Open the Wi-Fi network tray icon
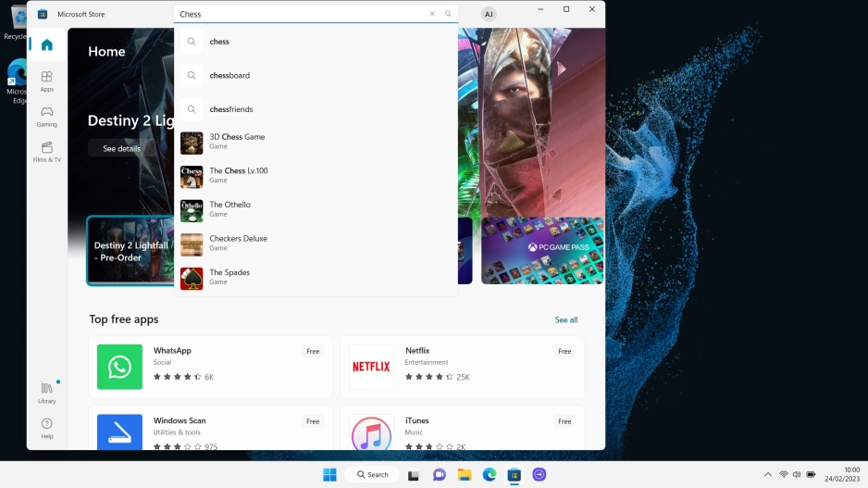The image size is (868, 488). (783, 475)
